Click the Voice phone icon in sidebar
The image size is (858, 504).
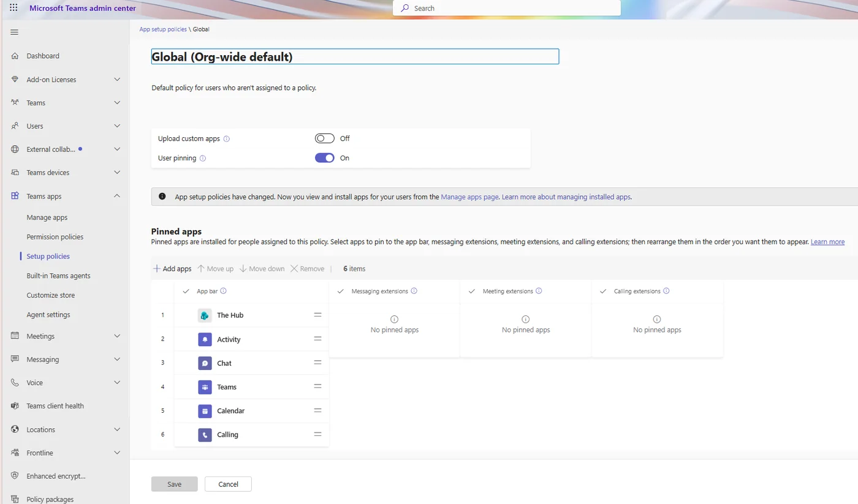(15, 383)
